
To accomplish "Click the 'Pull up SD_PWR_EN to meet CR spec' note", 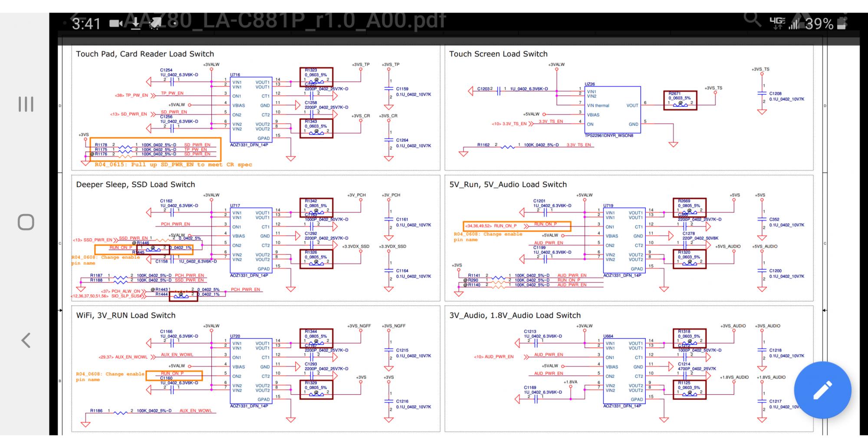I will coord(192,165).
